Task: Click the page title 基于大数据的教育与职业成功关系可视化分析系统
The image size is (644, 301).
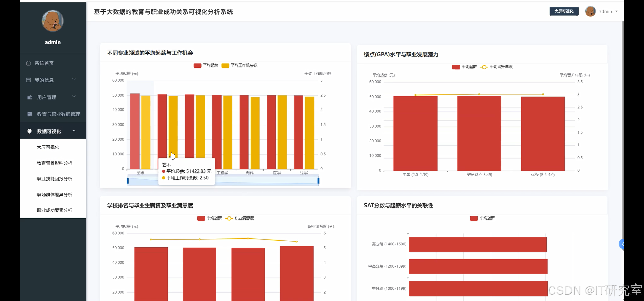Action: [163, 12]
